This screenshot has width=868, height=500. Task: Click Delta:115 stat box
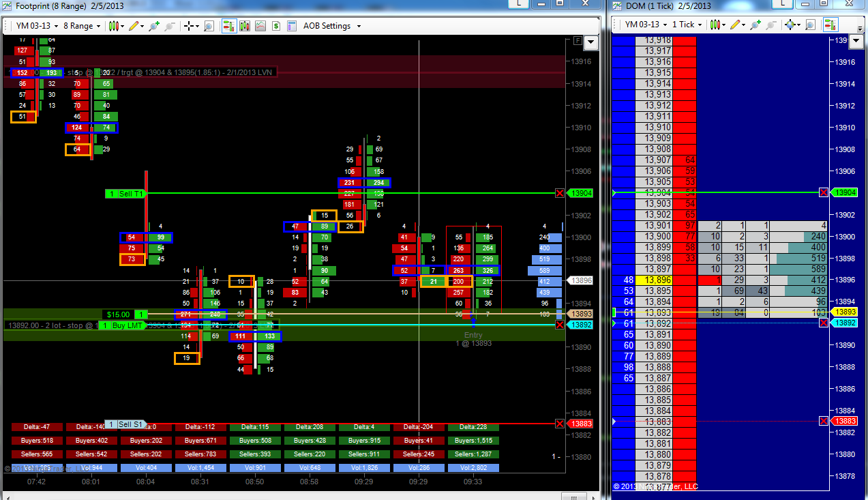(254, 427)
